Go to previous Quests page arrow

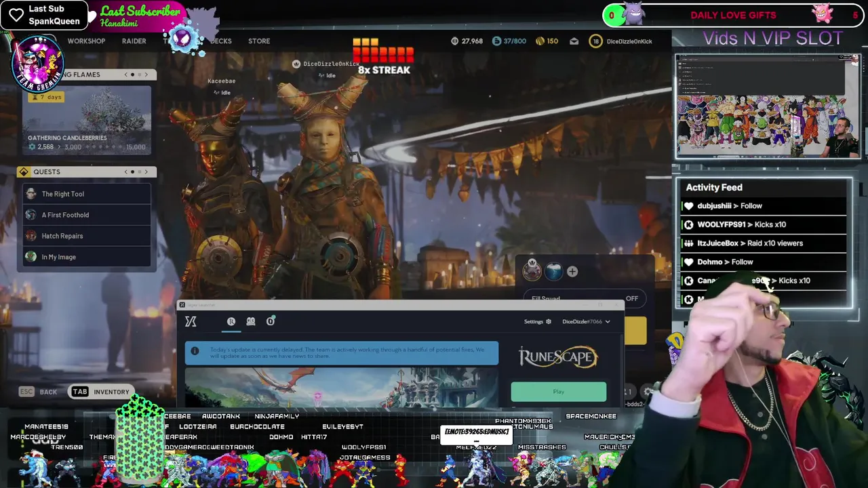[125, 171]
